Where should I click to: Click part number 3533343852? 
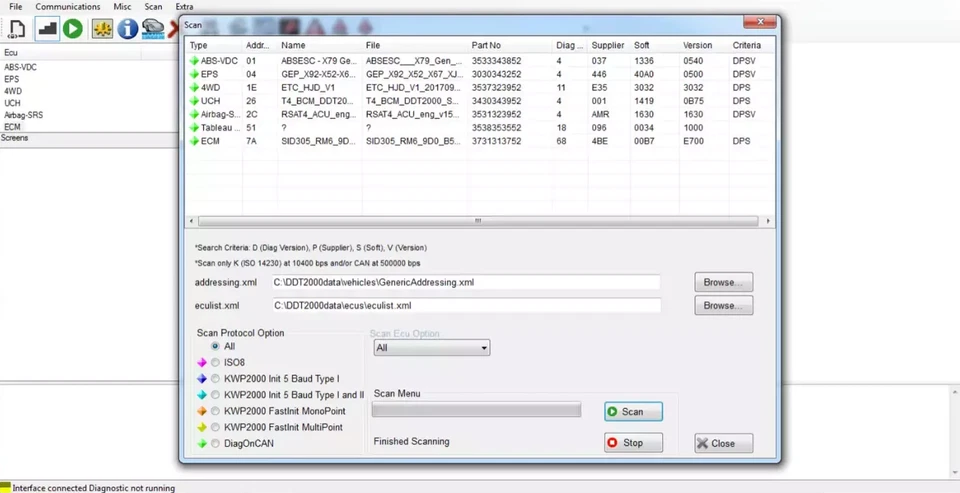click(497, 61)
